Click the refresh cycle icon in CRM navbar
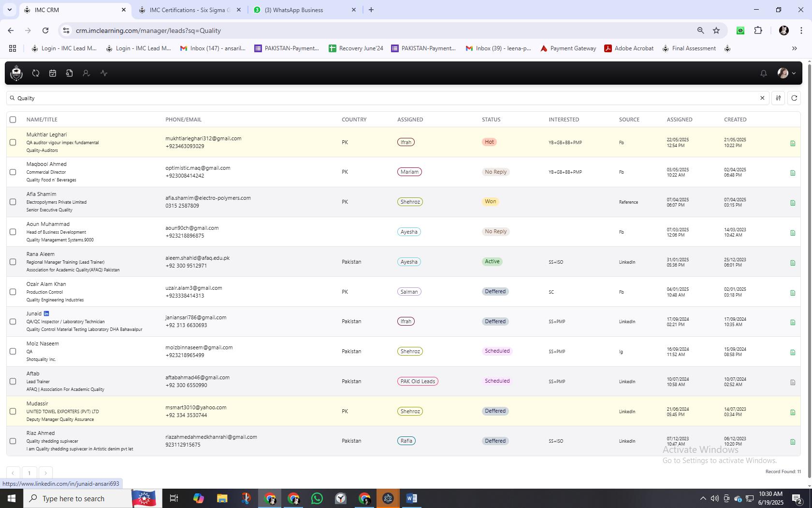 tap(36, 73)
